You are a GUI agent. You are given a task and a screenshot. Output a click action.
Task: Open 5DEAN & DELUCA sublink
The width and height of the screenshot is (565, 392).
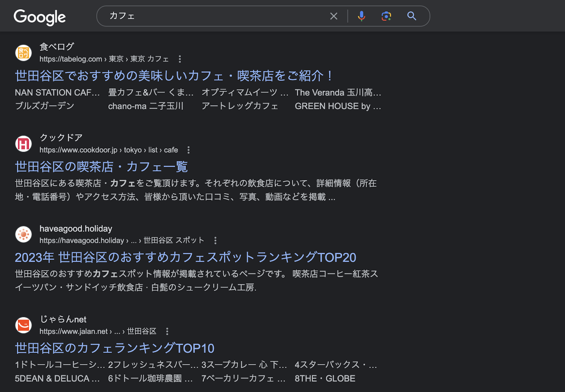(x=57, y=379)
